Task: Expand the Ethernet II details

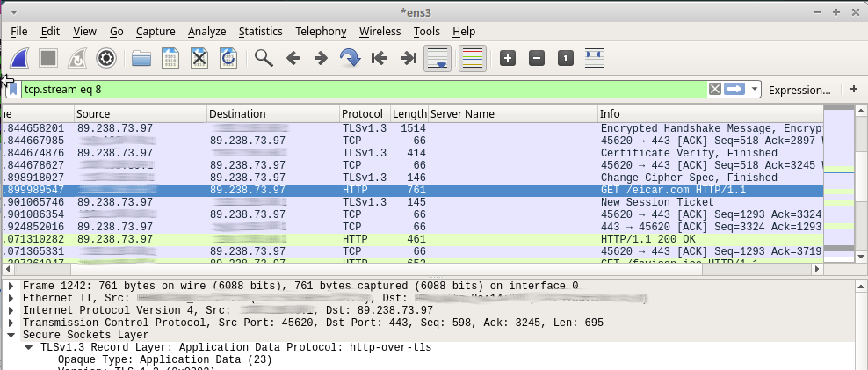Action: [11, 298]
